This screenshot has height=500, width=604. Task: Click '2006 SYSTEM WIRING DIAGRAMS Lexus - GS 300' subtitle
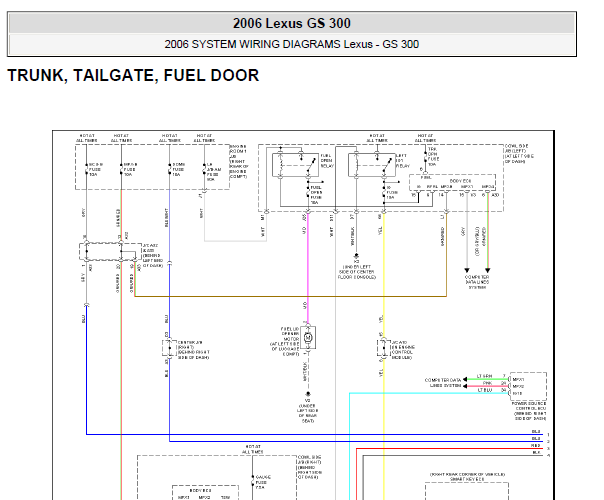click(x=292, y=44)
